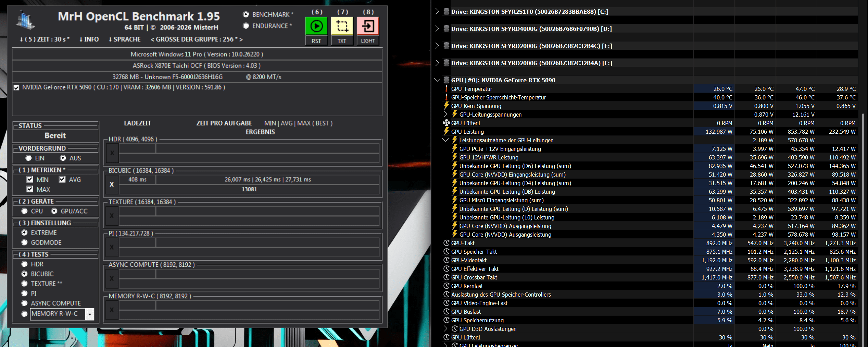The height and width of the screenshot is (347, 868).
Task: Select the BICUBIC test
Action: [x=24, y=274]
